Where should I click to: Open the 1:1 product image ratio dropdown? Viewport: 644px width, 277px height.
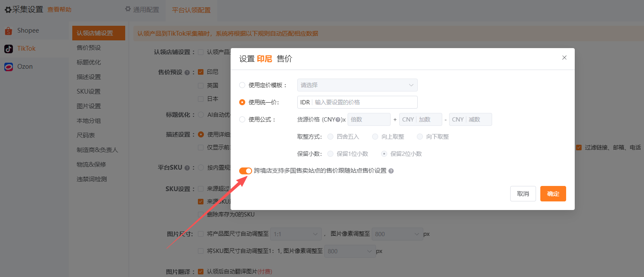coord(295,234)
